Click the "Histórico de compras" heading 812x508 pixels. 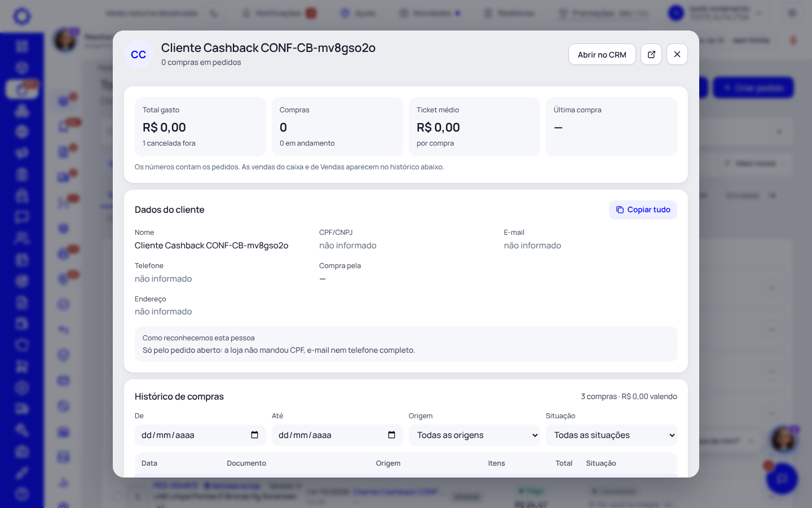[x=179, y=397]
